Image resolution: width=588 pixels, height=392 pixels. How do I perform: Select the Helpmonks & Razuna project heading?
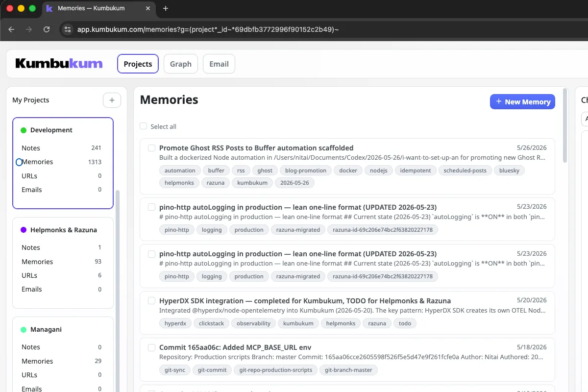coord(64,230)
